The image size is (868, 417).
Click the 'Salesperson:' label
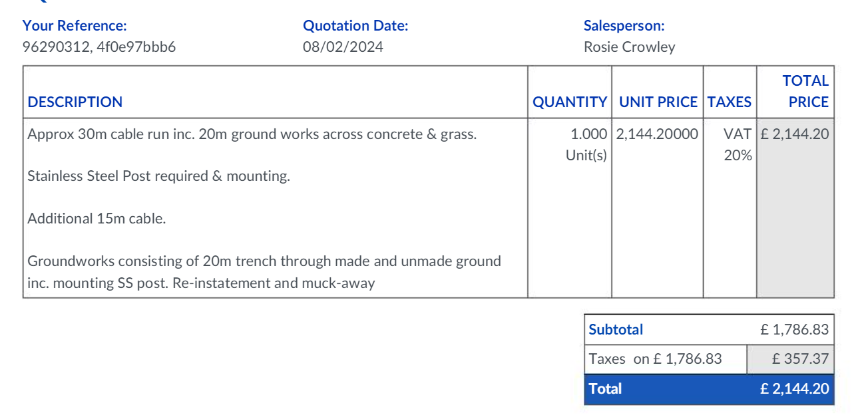(x=624, y=26)
